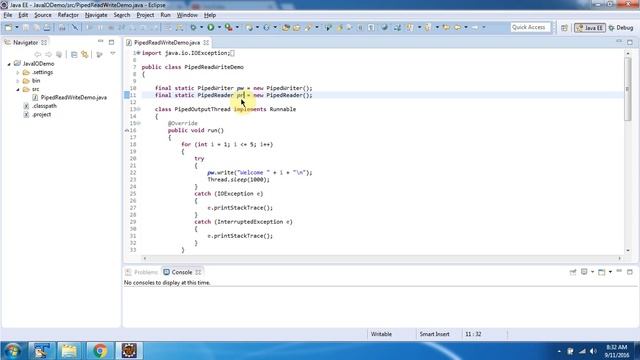Click the Run Last Tool external tools icon
640x360 pixels.
(229, 27)
